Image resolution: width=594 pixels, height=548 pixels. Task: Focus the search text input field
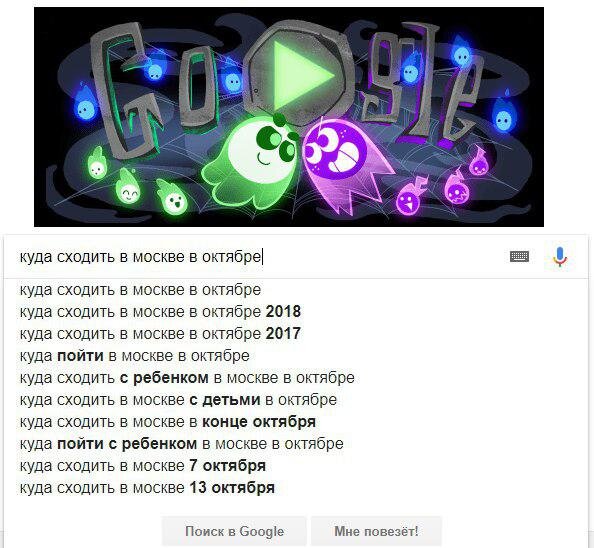pos(258,257)
